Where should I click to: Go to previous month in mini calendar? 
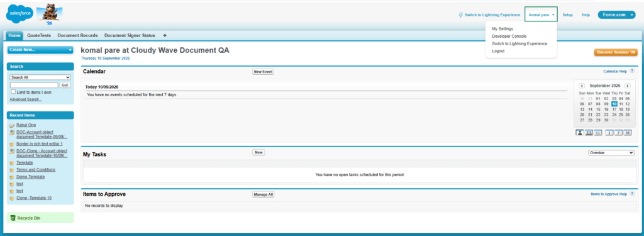click(x=582, y=86)
